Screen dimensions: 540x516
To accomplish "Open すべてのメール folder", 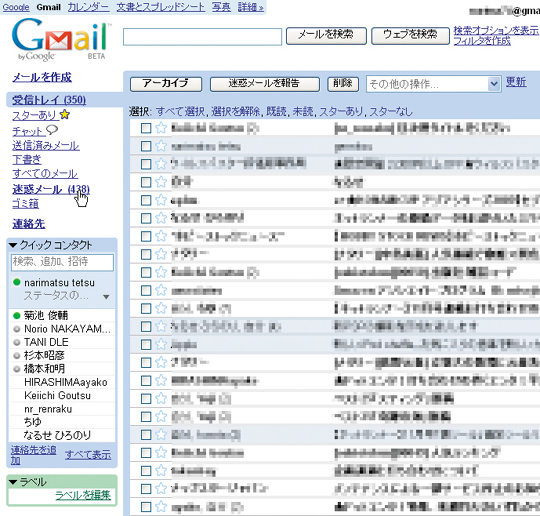I will tap(45, 173).
